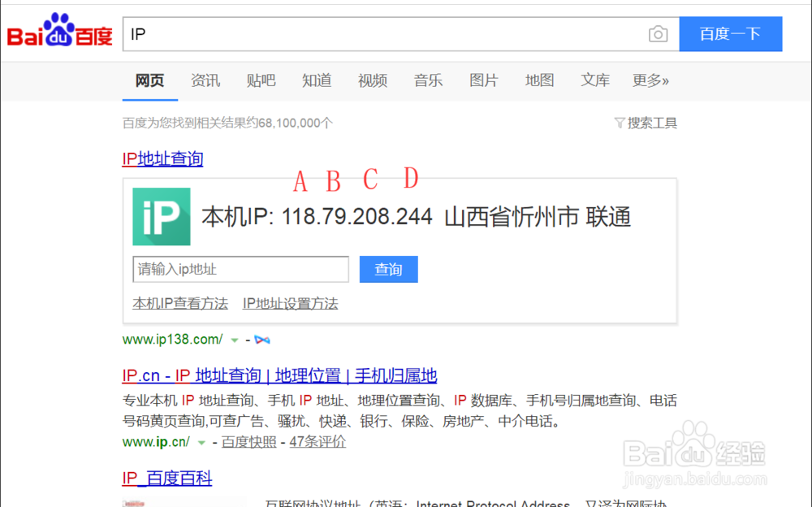The height and width of the screenshot is (507, 812).
Task: Open the IP.cn 地址查询 result title
Action: point(279,375)
